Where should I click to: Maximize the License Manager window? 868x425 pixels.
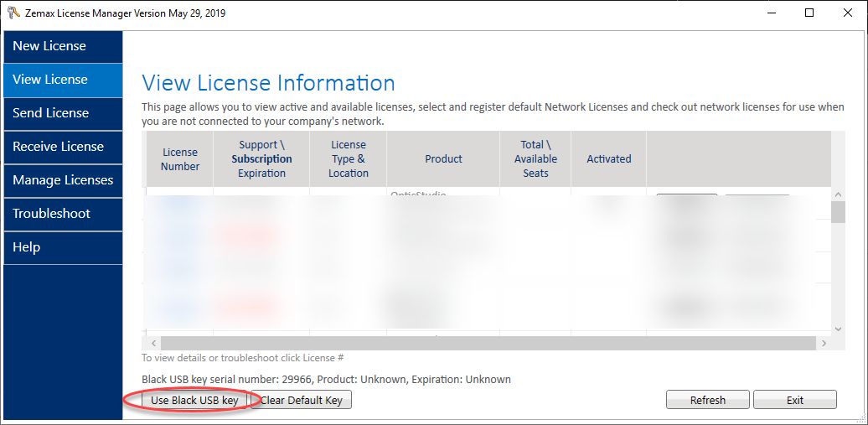pos(809,13)
